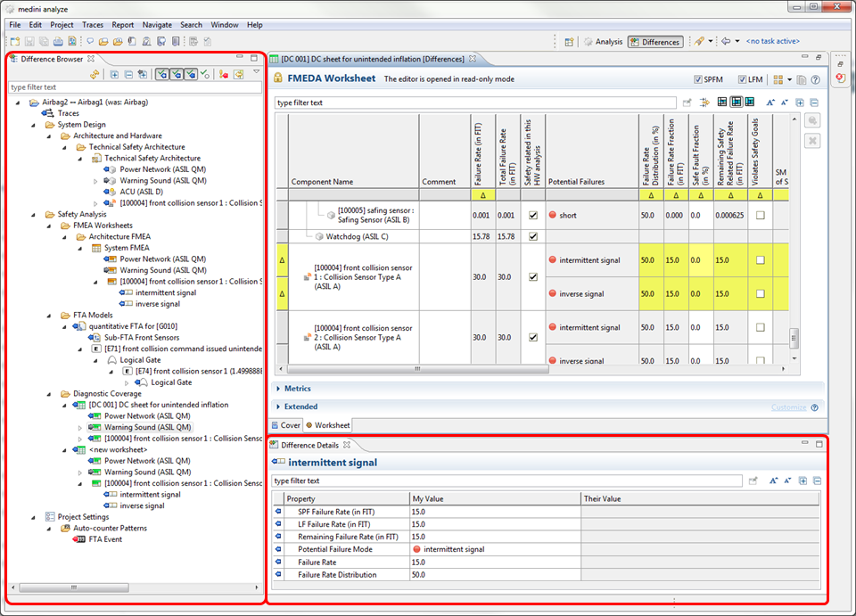The image size is (856, 616).
Task: Click increase font size icon in FMEDA toolbar
Action: [770, 103]
